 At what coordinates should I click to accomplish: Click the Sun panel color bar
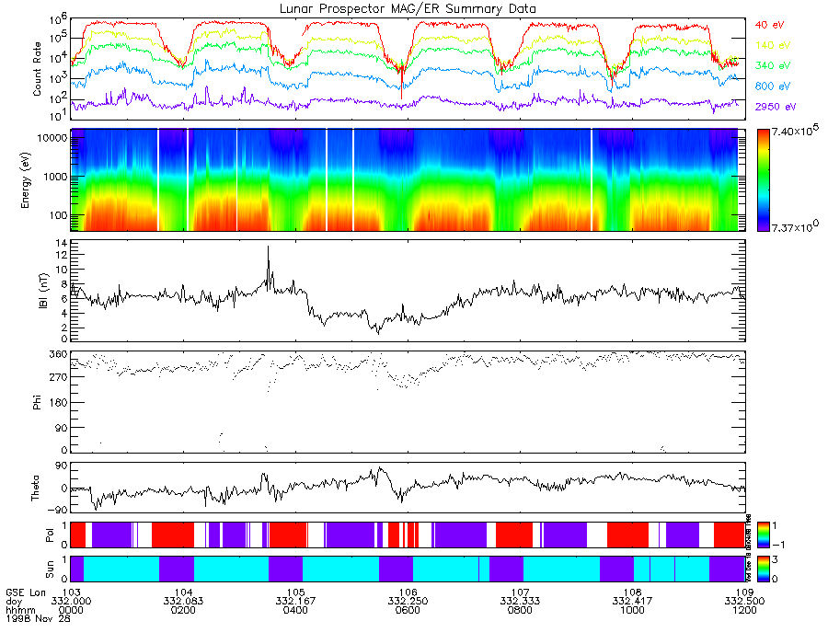(763, 569)
